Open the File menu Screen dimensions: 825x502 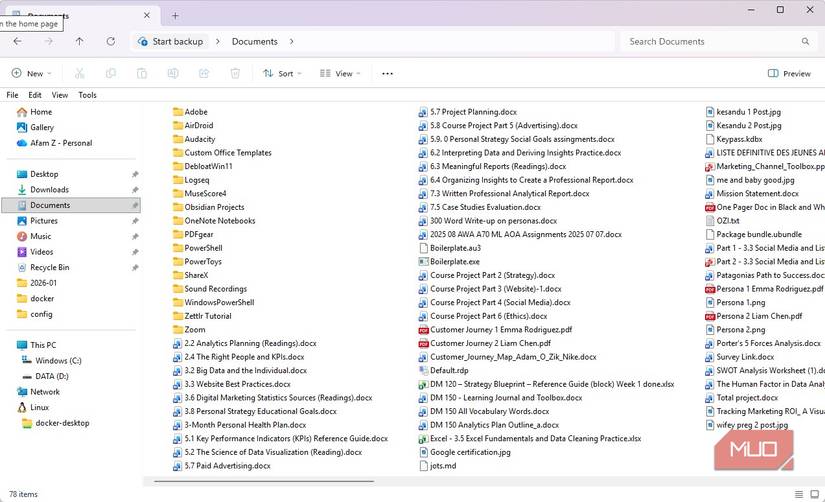pyautogui.click(x=12, y=95)
